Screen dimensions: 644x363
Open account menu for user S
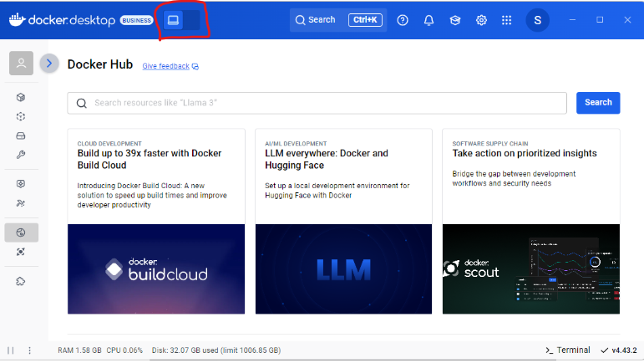(537, 20)
